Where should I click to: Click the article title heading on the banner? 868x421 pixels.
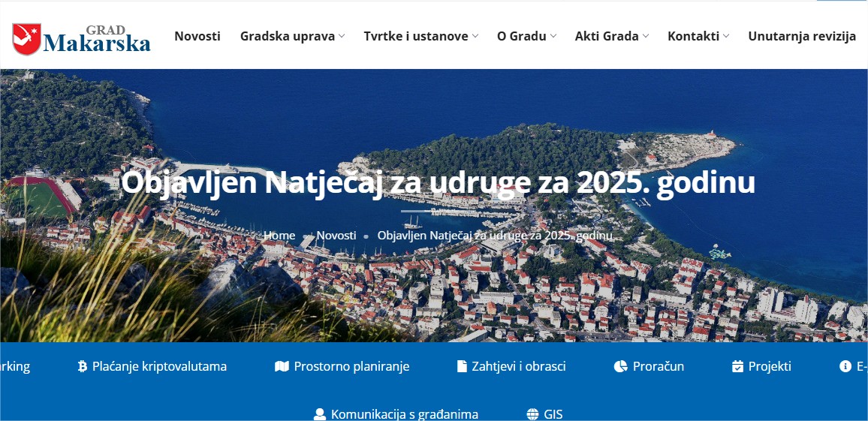pos(438,183)
